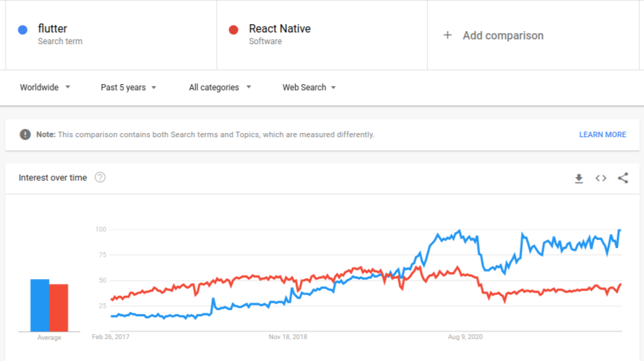Click the Aug 9, 2020 axis label

click(x=465, y=337)
